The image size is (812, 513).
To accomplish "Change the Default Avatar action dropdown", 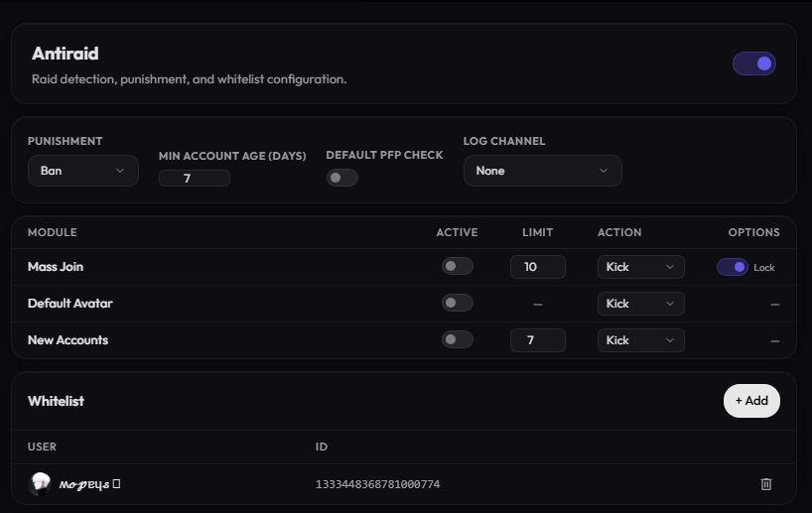I will click(641, 304).
